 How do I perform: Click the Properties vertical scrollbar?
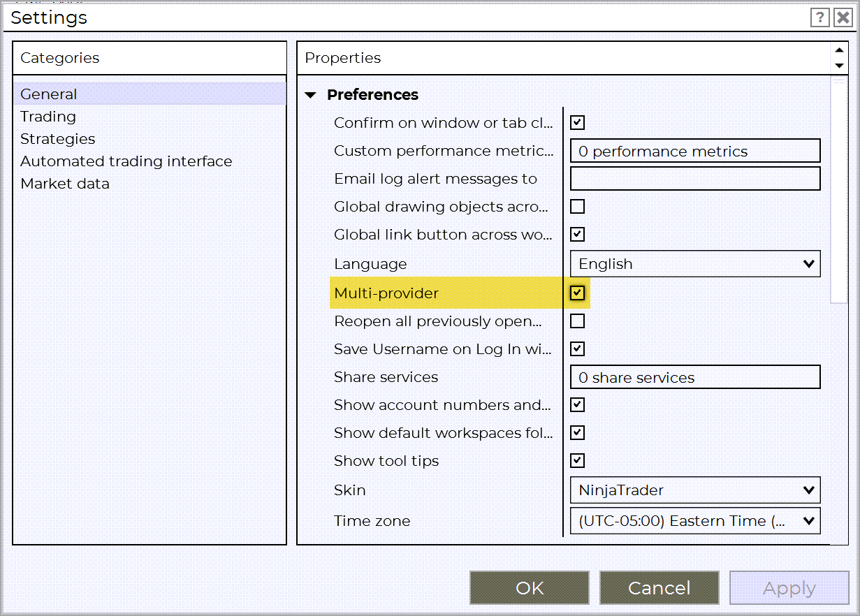839,190
